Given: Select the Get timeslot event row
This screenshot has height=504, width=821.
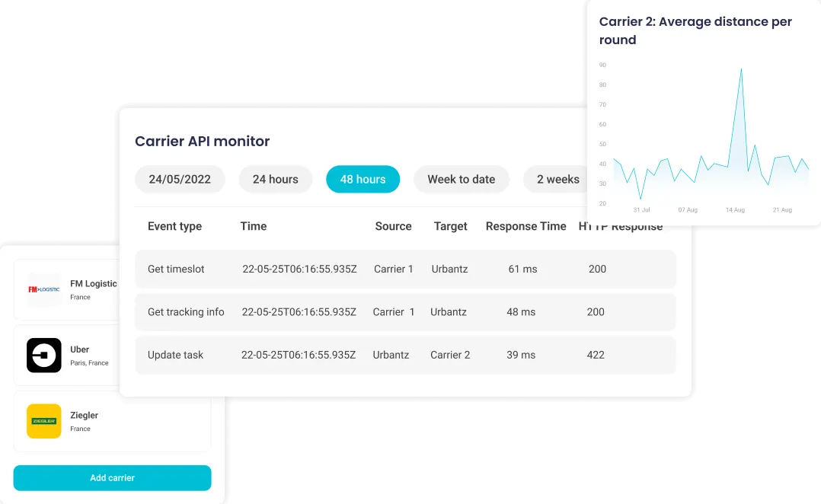Looking at the screenshot, I should [x=405, y=269].
